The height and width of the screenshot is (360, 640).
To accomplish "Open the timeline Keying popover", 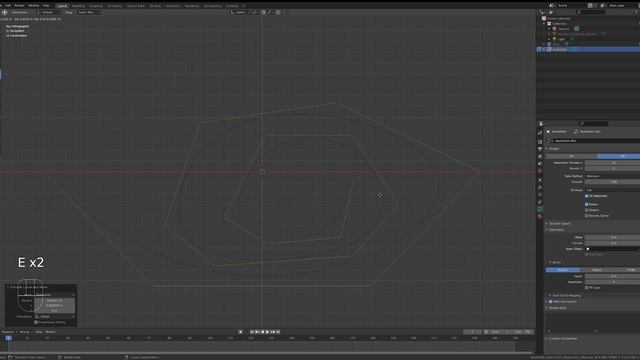I will click(26, 332).
